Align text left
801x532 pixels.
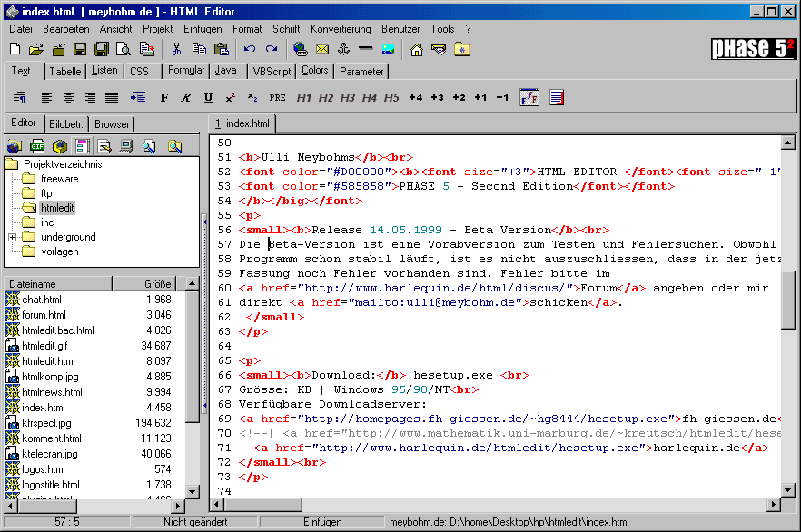[x=46, y=97]
